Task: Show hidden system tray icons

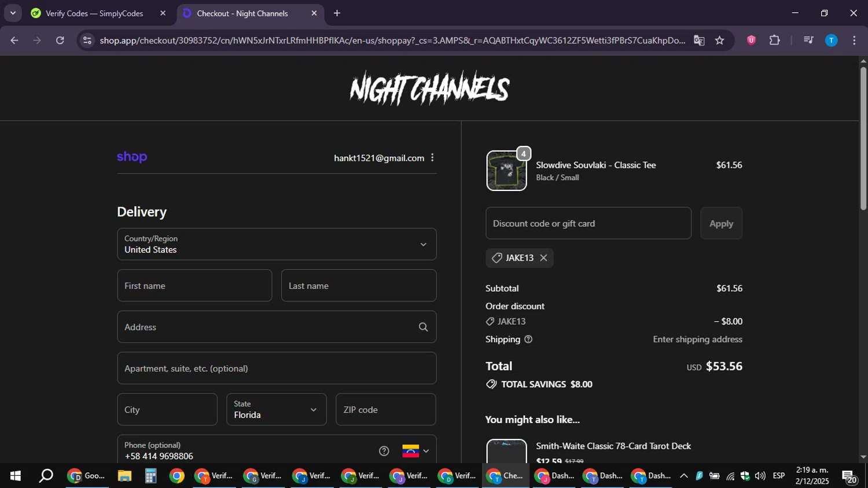Action: pyautogui.click(x=683, y=476)
